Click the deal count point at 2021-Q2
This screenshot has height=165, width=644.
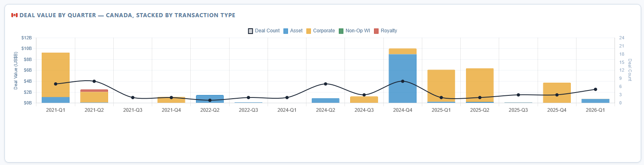coord(94,81)
